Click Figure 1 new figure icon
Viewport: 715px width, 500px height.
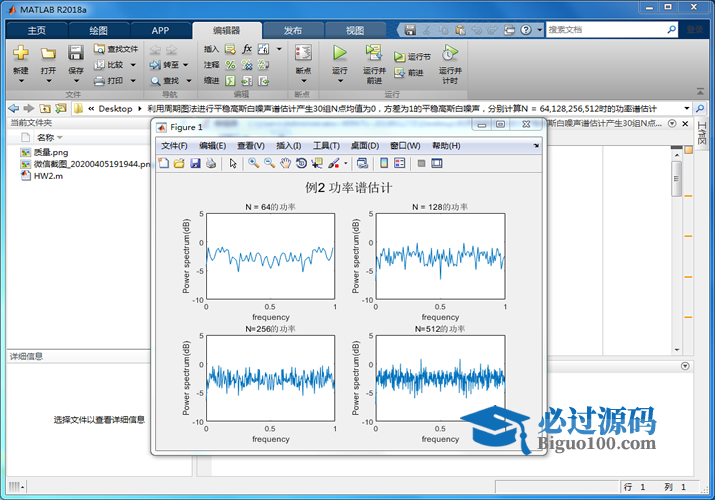click(x=164, y=163)
